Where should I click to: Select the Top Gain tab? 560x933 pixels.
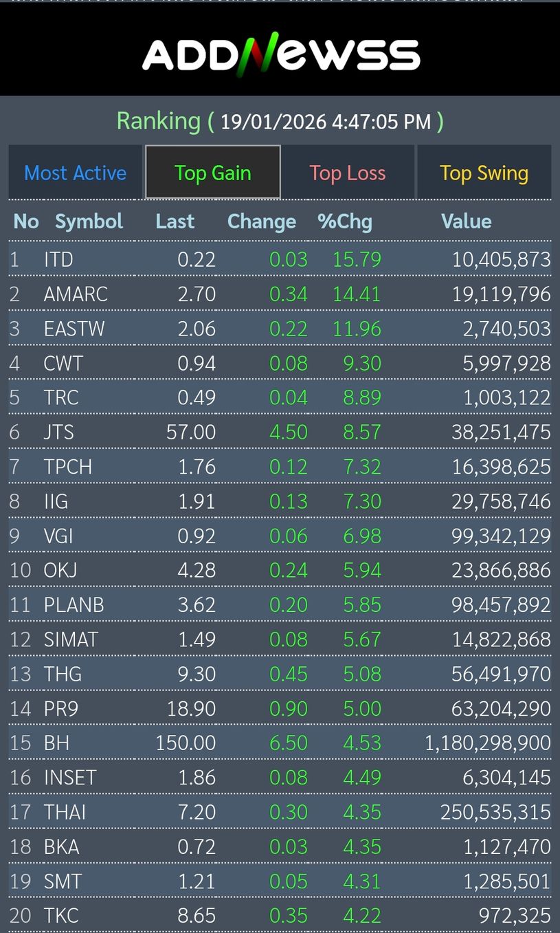[x=213, y=173]
